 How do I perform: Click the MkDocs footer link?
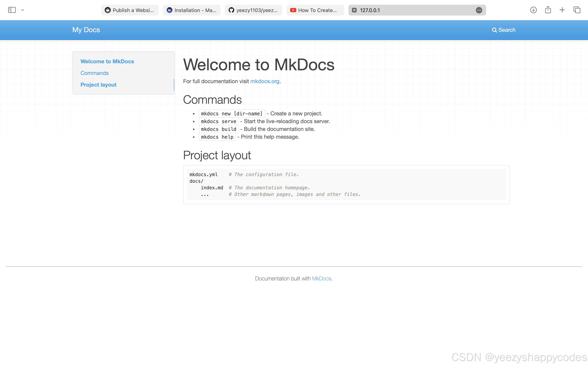coord(321,278)
